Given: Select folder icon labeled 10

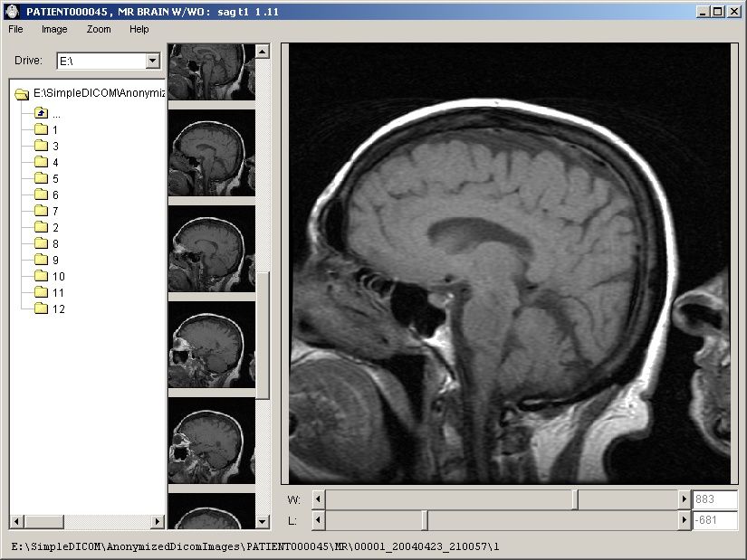Looking at the screenshot, I should pyautogui.click(x=42, y=276).
